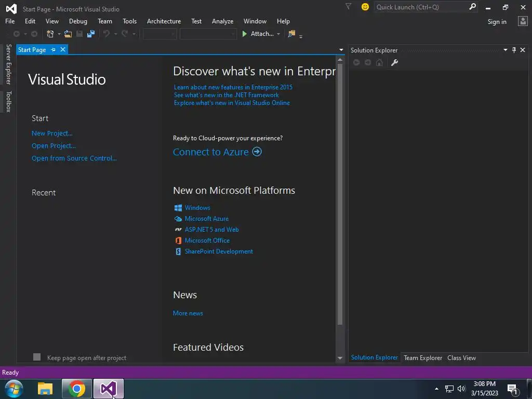Toggle the Start Page tab pin
Image resolution: width=532 pixels, height=399 pixels.
coord(54,49)
